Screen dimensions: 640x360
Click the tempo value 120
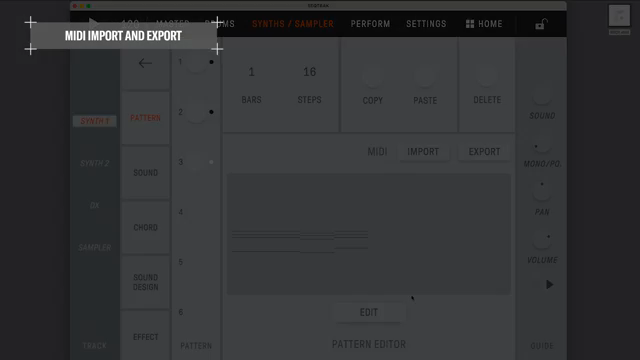coord(130,24)
